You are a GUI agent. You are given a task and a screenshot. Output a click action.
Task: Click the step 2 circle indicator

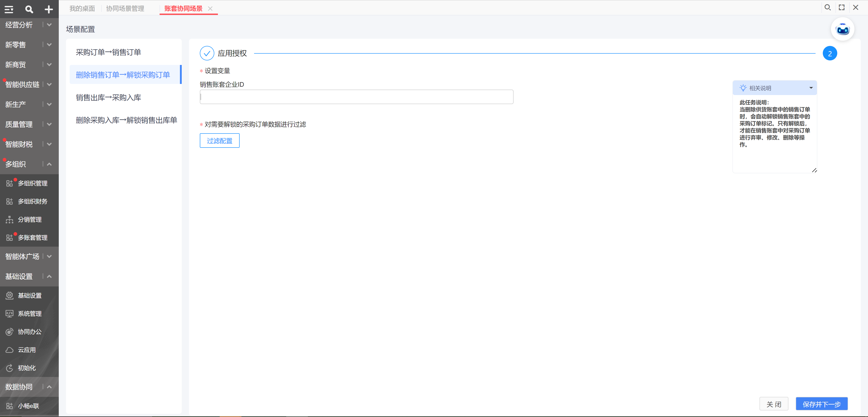coord(830,53)
